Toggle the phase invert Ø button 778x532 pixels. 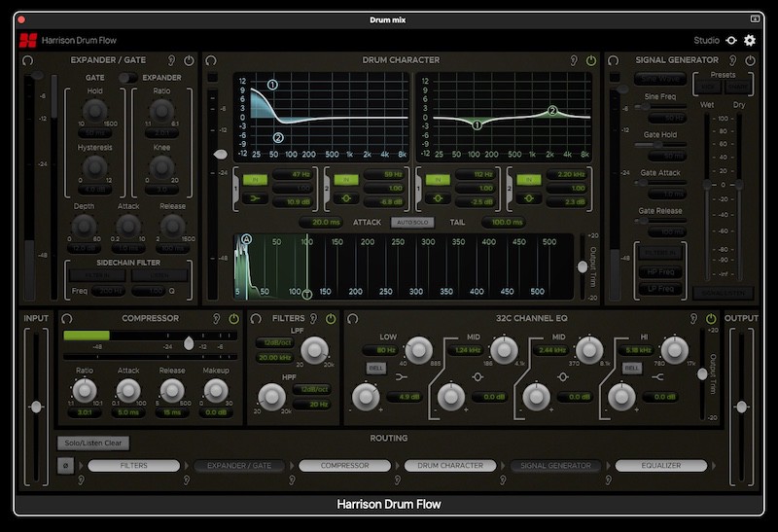pos(65,466)
